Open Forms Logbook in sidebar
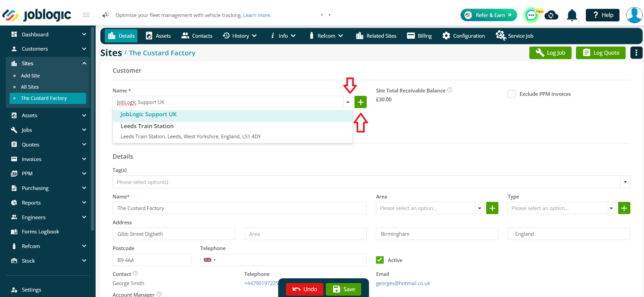The width and height of the screenshot is (644, 297). pyautogui.click(x=40, y=231)
